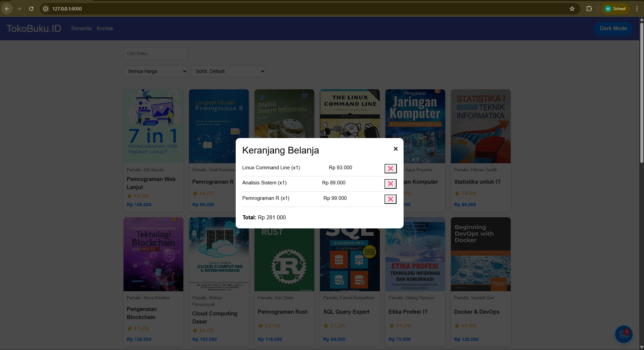Click the Rp 89.000 cart price

pos(334,183)
